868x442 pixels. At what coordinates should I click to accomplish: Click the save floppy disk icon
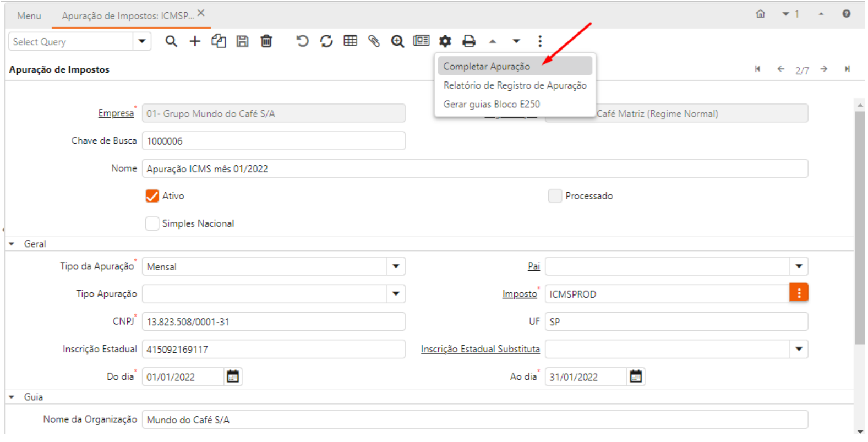tap(242, 41)
